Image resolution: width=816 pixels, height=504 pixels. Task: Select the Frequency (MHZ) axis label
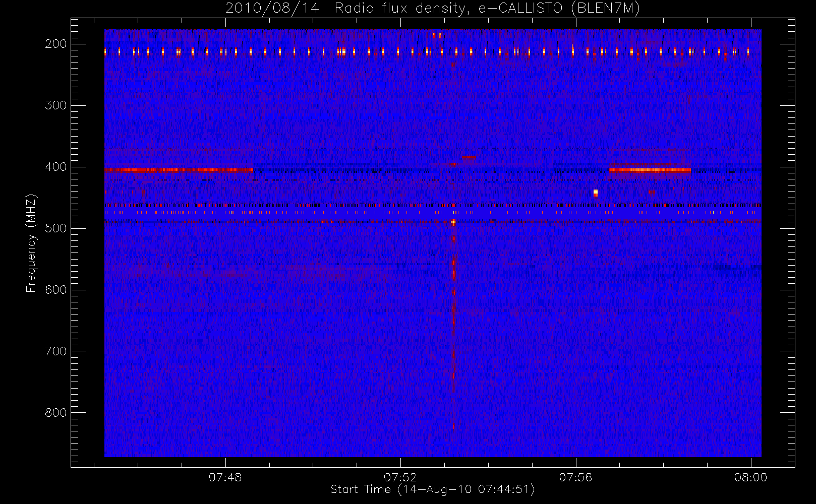click(31, 243)
